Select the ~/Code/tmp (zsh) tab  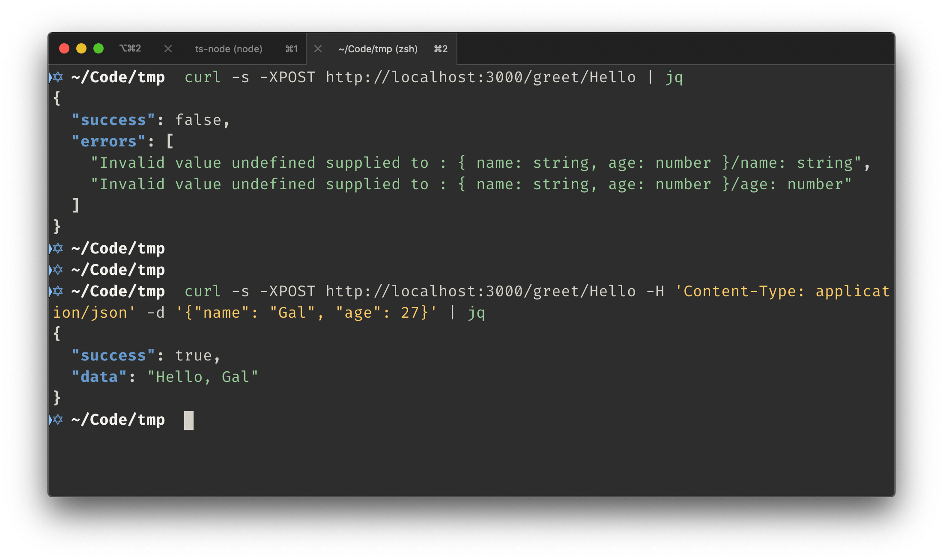[x=378, y=49]
